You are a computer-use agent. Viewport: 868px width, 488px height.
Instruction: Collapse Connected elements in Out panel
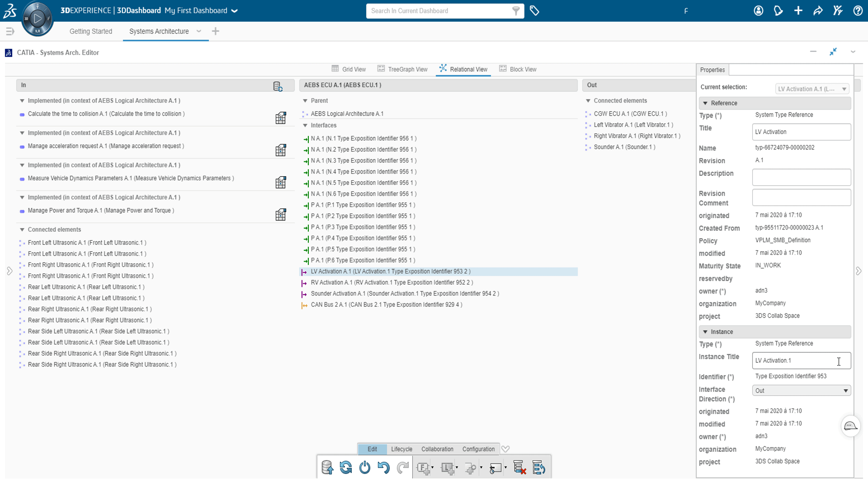pos(588,101)
